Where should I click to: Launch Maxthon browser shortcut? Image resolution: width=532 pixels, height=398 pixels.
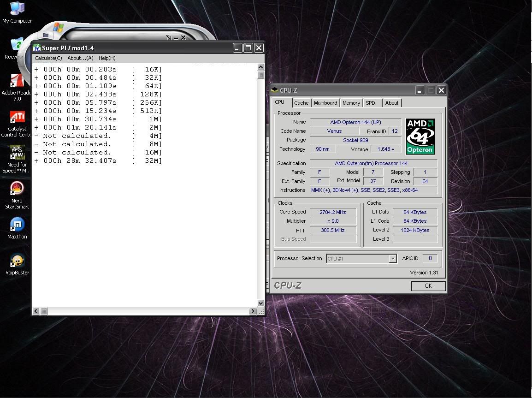tap(17, 228)
